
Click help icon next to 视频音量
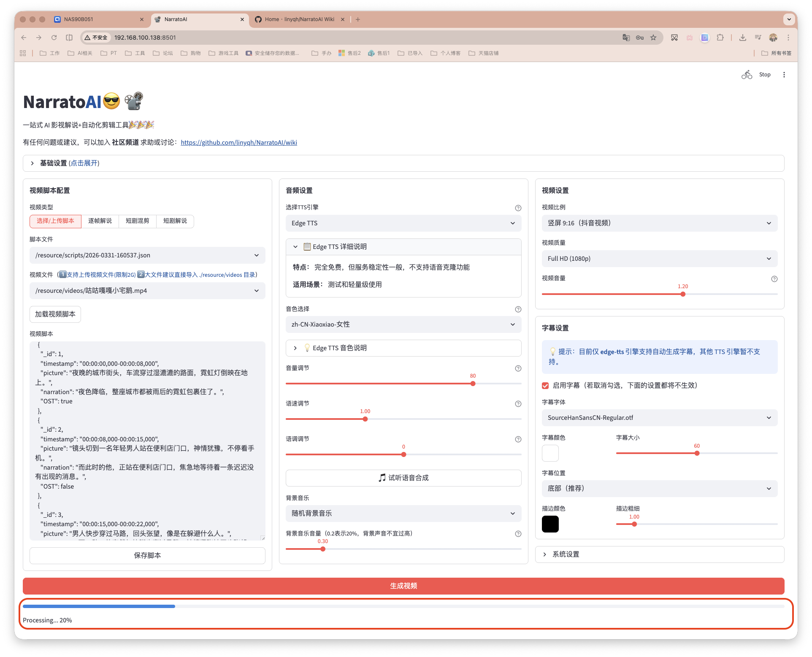774,279
